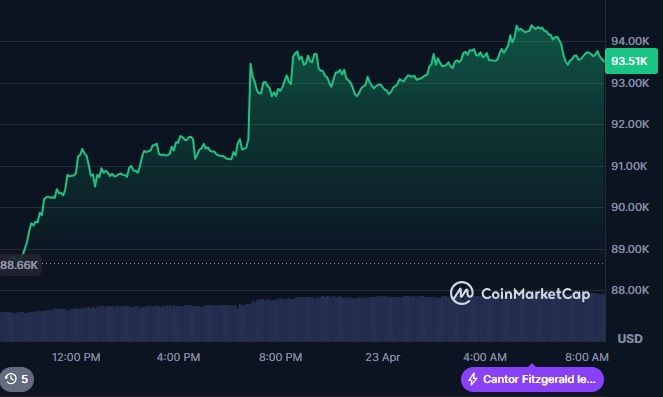Click the history clock icon badge
Viewport: 663px width, 397px height.
click(16, 379)
